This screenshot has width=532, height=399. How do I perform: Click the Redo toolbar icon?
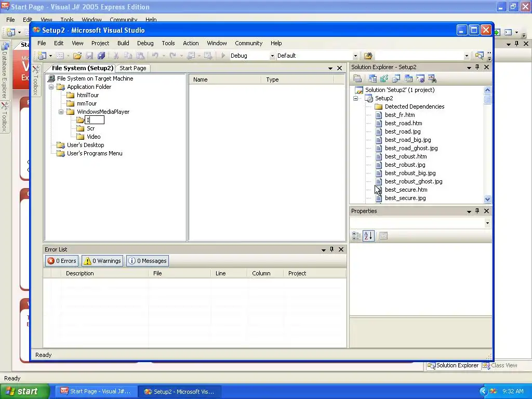[172, 56]
